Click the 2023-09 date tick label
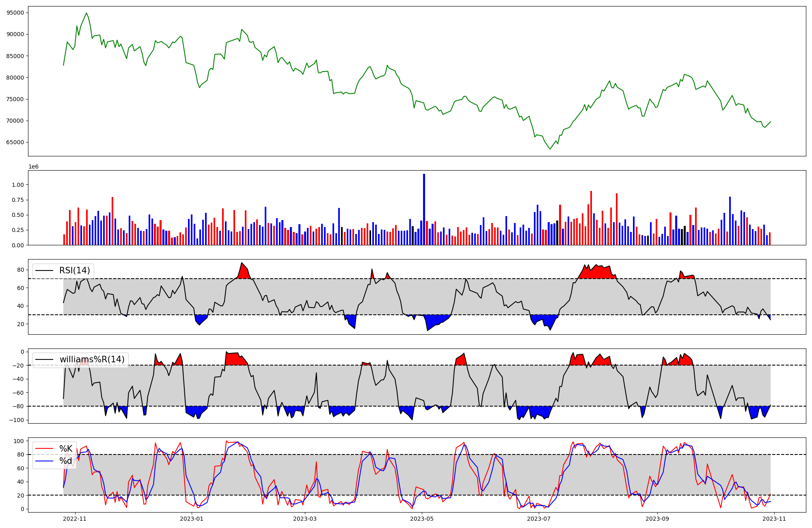 coord(657,519)
